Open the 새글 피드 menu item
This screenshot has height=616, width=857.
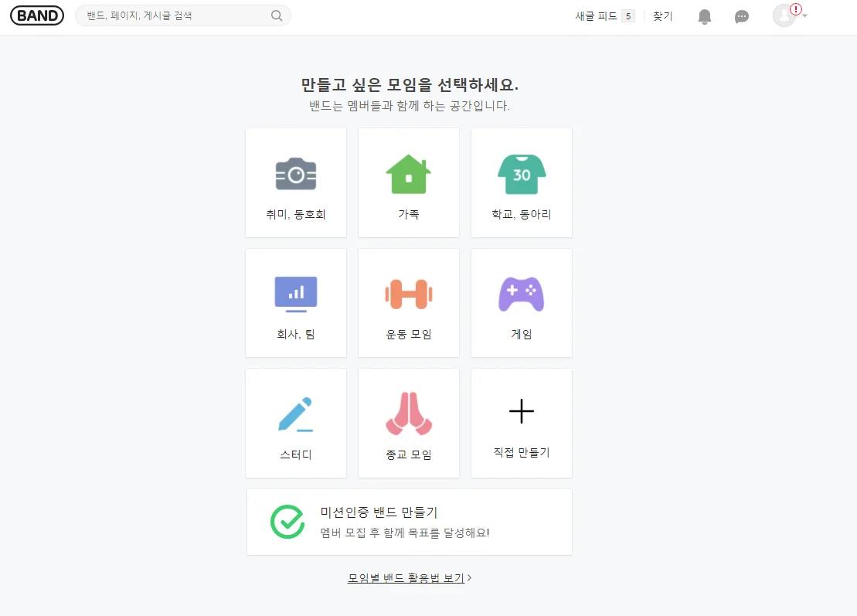(597, 16)
